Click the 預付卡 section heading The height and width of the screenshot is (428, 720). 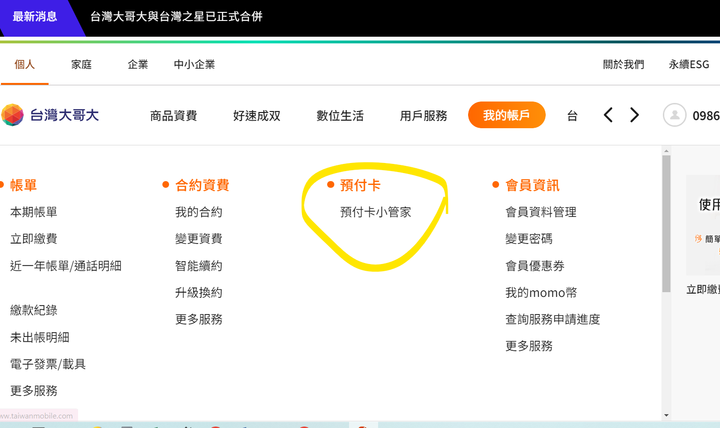(360, 186)
